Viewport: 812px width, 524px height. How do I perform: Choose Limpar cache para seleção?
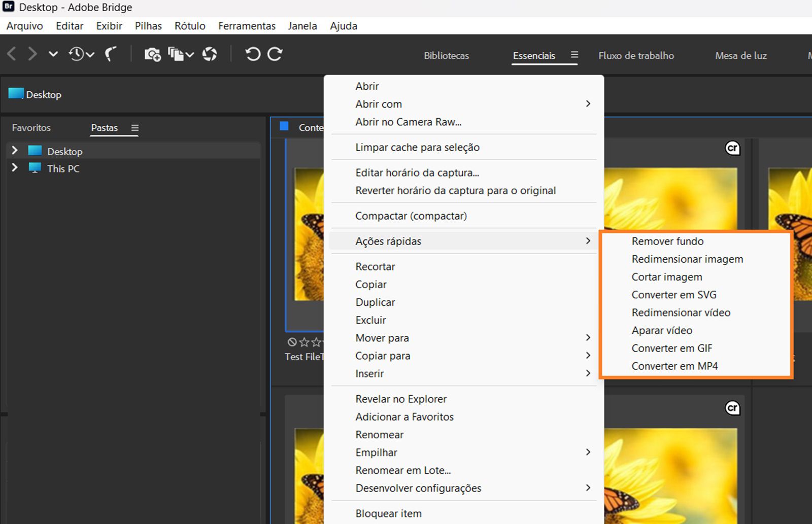click(x=464, y=147)
